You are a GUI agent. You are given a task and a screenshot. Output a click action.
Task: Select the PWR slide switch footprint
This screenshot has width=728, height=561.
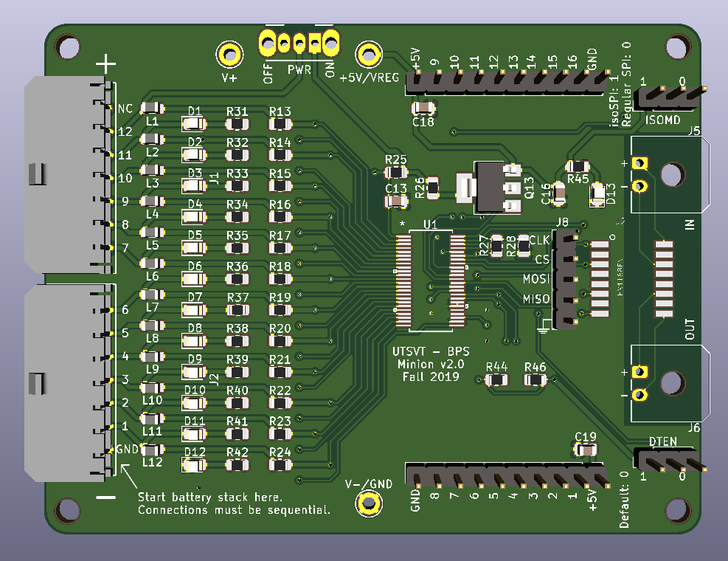(x=299, y=44)
